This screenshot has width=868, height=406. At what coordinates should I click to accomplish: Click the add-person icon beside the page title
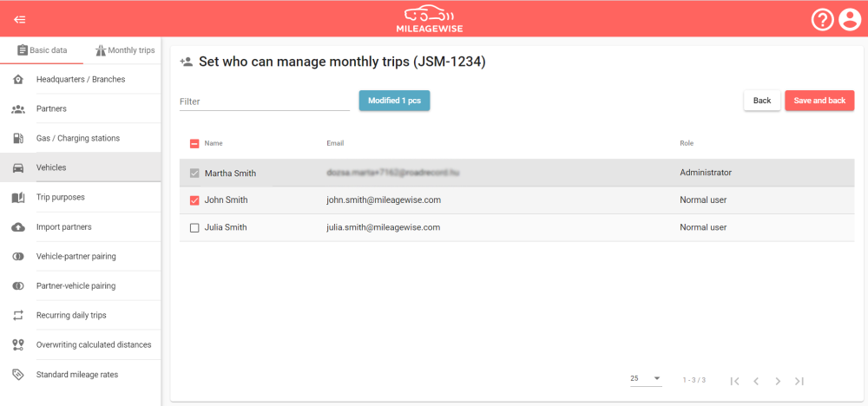click(187, 62)
